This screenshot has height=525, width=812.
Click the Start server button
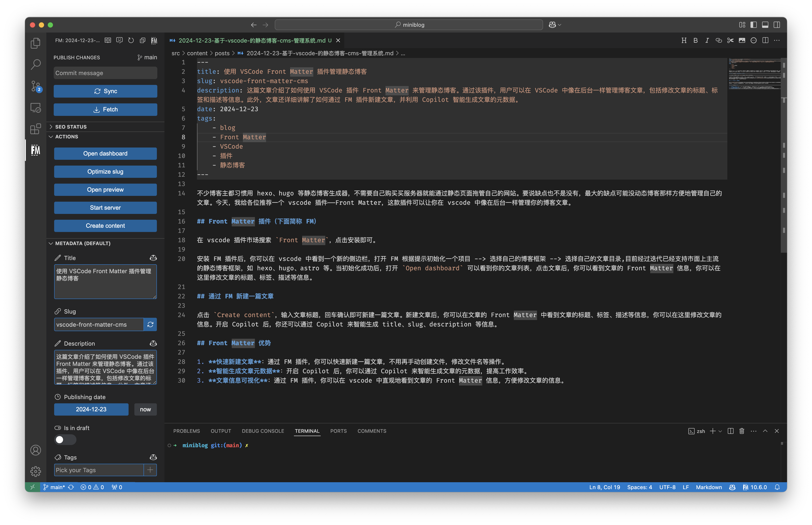click(x=105, y=208)
